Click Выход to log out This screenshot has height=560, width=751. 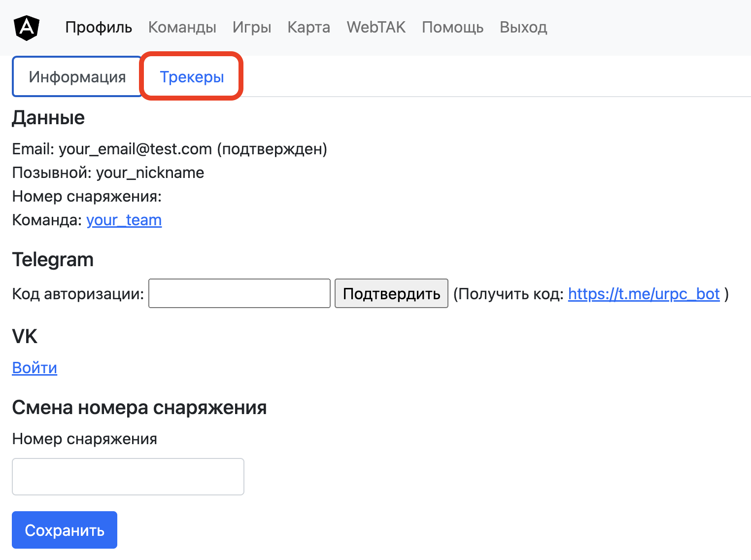point(523,28)
